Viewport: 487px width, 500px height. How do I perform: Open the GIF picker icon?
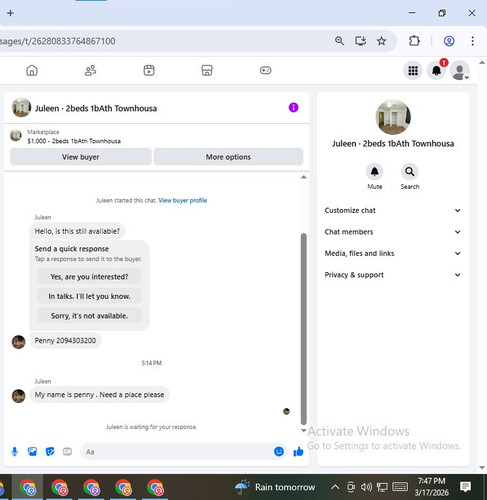coord(67,452)
